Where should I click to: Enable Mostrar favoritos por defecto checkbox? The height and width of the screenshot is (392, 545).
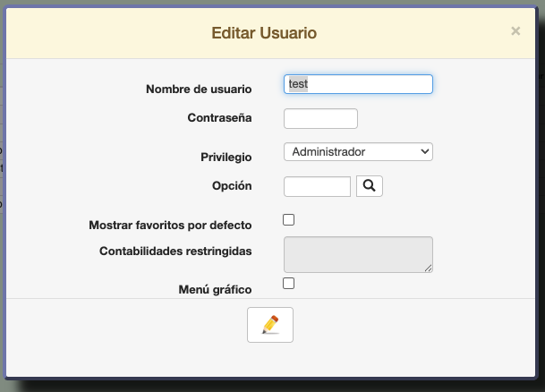tap(288, 220)
